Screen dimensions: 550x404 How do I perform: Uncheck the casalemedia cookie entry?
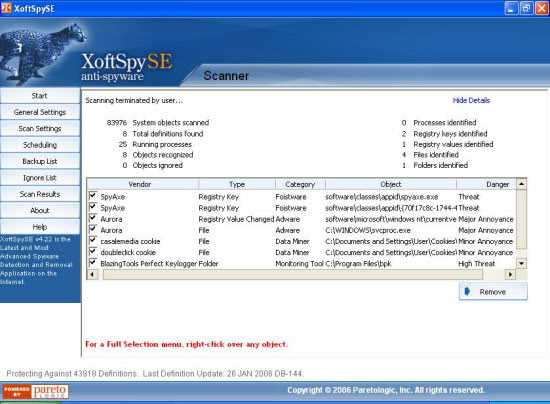coord(93,241)
